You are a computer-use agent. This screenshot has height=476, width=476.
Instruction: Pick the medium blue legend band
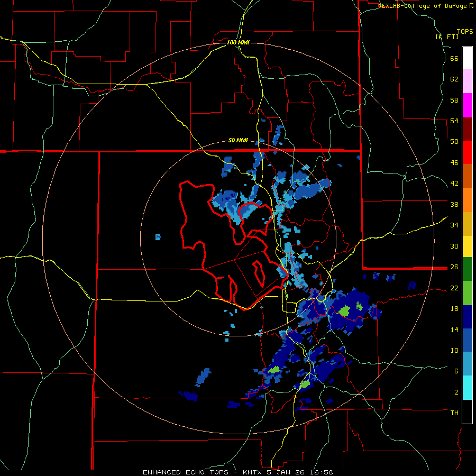(467, 341)
